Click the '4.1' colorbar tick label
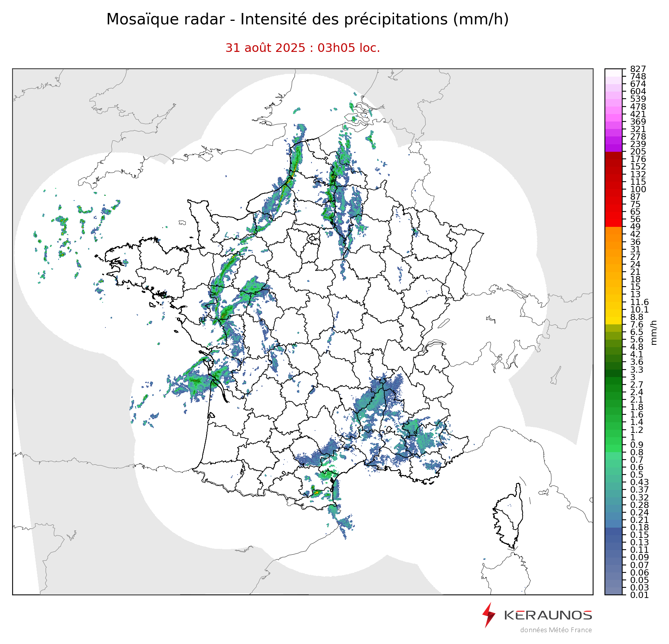 (637, 355)
